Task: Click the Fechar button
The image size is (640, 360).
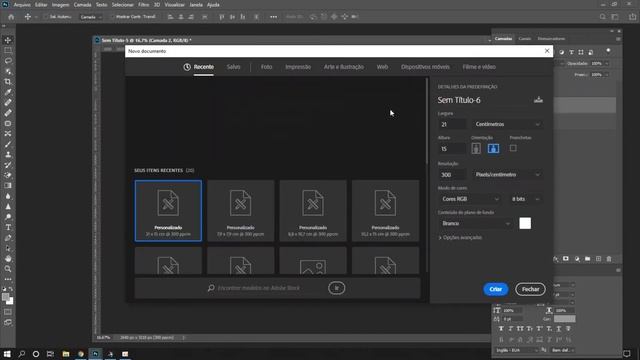Action: click(530, 289)
